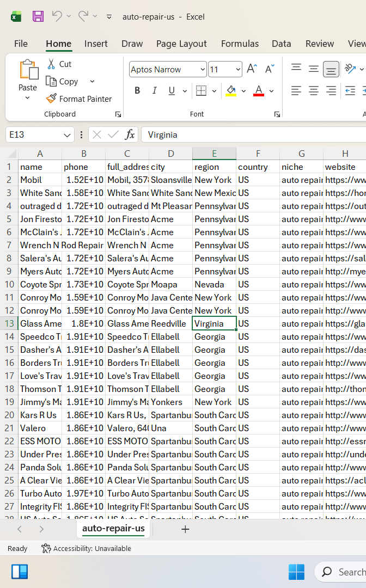Expand the Copy options arrow

pyautogui.click(x=92, y=81)
